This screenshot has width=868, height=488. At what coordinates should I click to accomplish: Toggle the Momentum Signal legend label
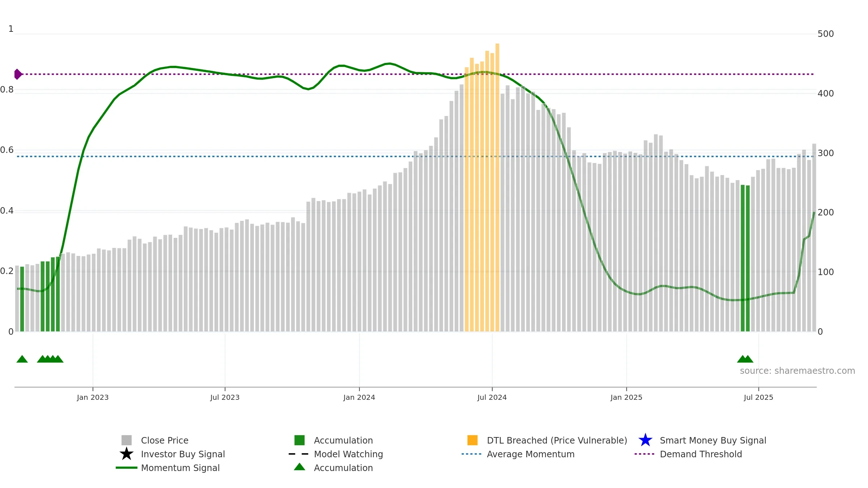(180, 468)
